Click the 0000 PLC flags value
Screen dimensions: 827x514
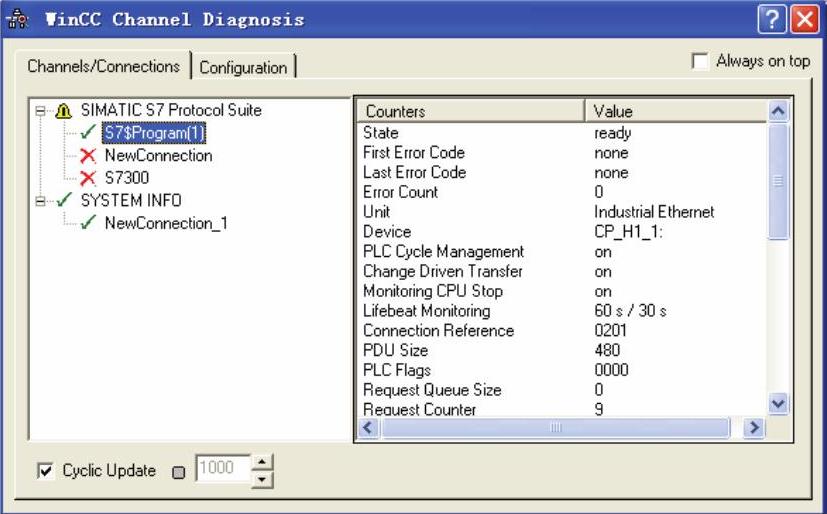(x=611, y=370)
